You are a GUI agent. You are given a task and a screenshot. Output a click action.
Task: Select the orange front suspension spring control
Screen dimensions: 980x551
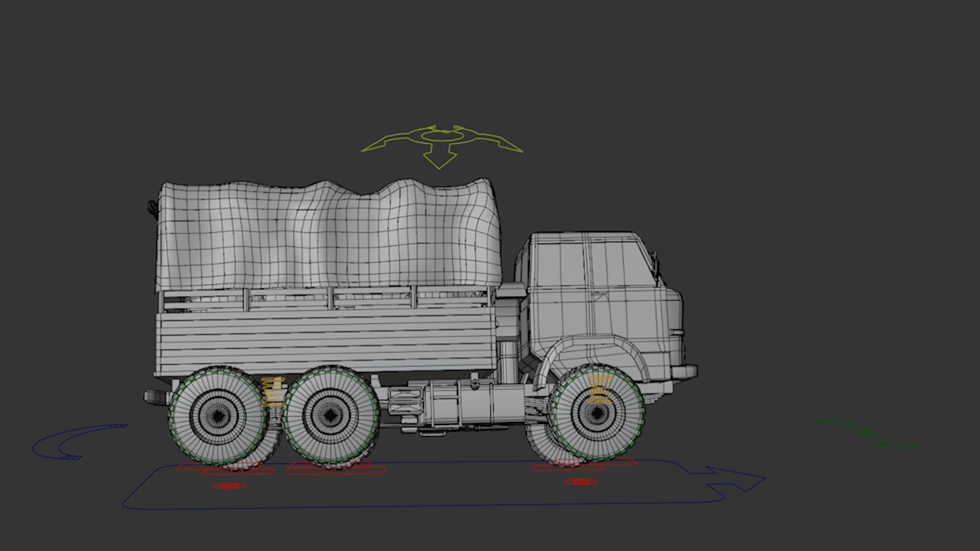[x=600, y=390]
